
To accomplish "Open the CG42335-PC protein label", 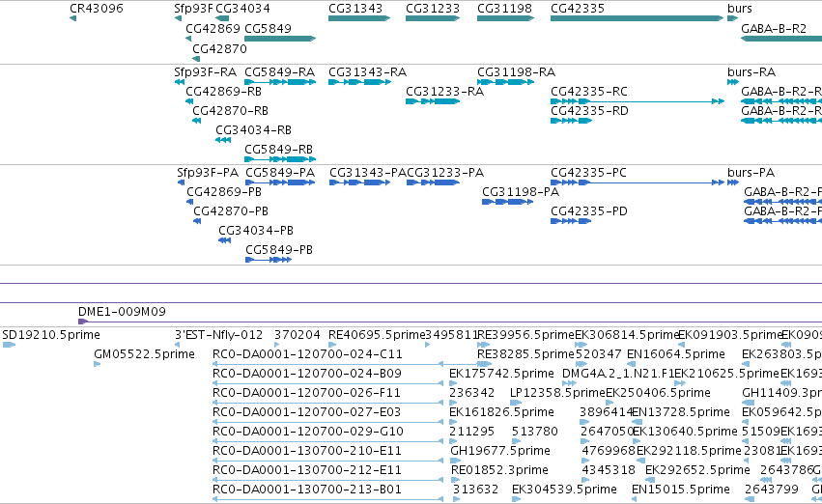I will click(588, 173).
